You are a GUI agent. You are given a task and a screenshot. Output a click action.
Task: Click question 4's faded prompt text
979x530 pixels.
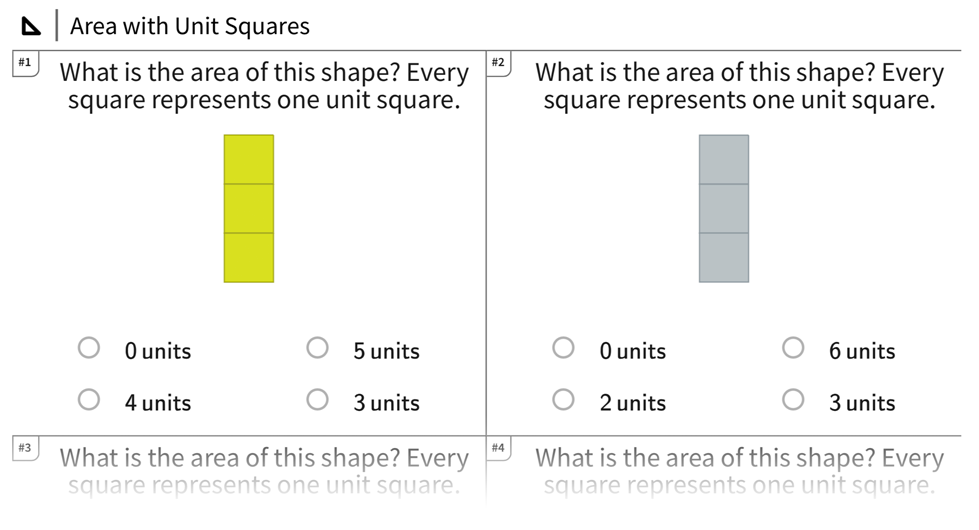coord(739,471)
